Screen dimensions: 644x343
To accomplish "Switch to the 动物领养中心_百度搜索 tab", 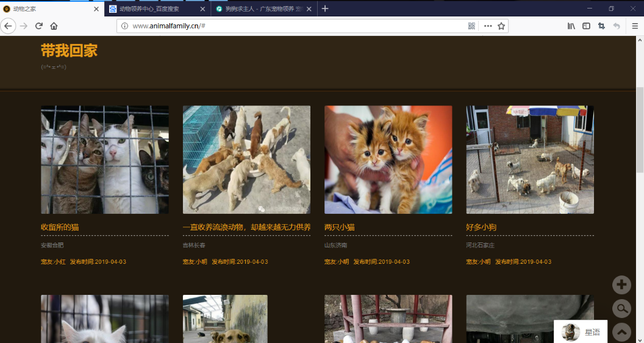I will point(158,9).
